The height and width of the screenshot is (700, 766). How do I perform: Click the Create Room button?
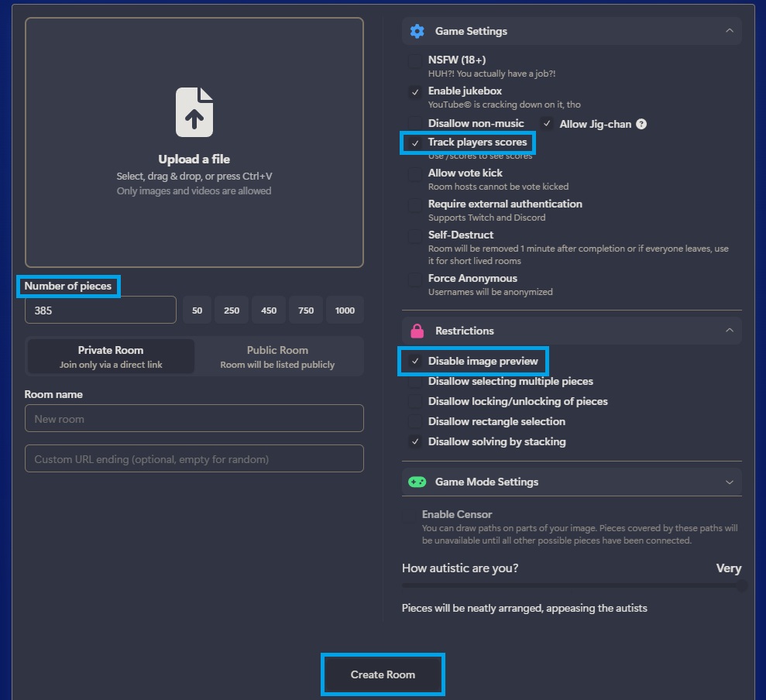pos(383,674)
